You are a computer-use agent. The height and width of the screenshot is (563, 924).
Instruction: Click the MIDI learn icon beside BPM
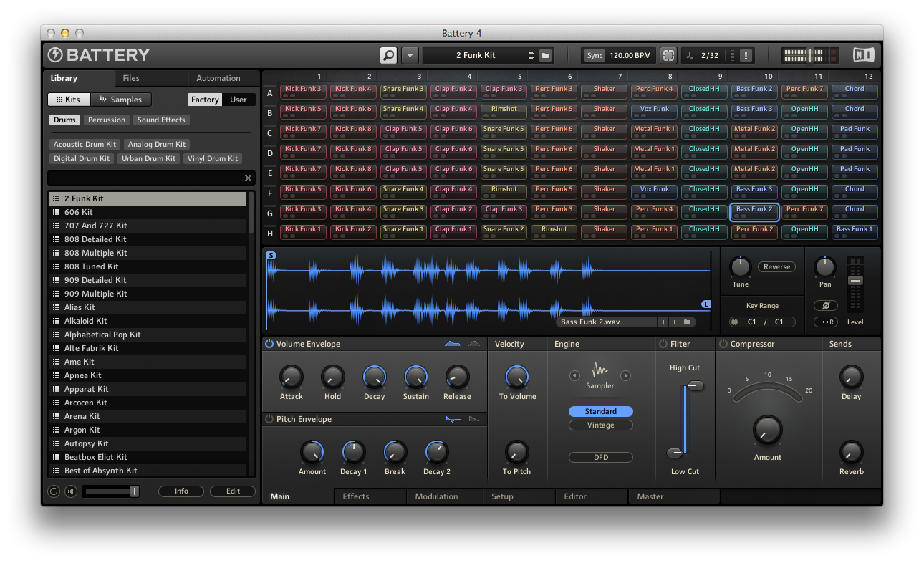668,55
